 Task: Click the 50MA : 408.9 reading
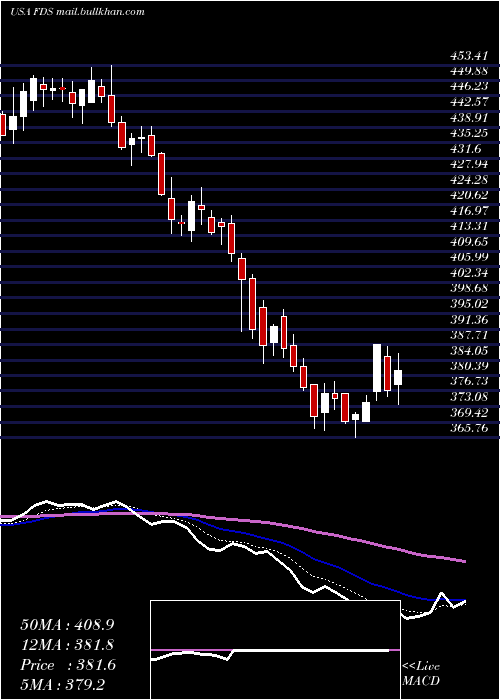pyautogui.click(x=65, y=625)
